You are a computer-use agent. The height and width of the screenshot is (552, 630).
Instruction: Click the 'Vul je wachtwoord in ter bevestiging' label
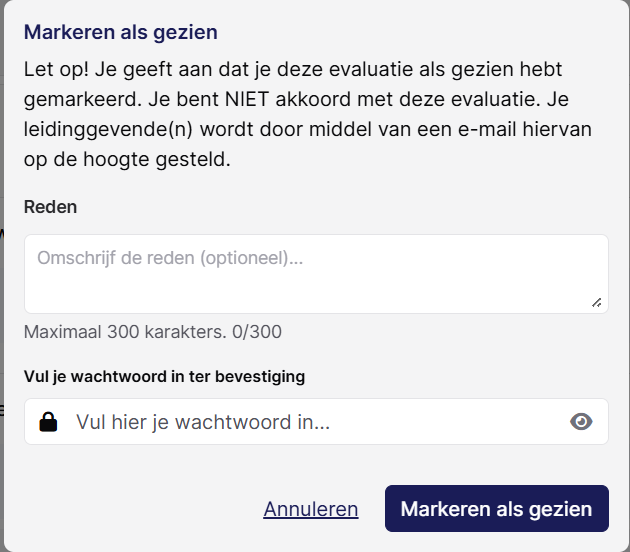click(x=164, y=377)
